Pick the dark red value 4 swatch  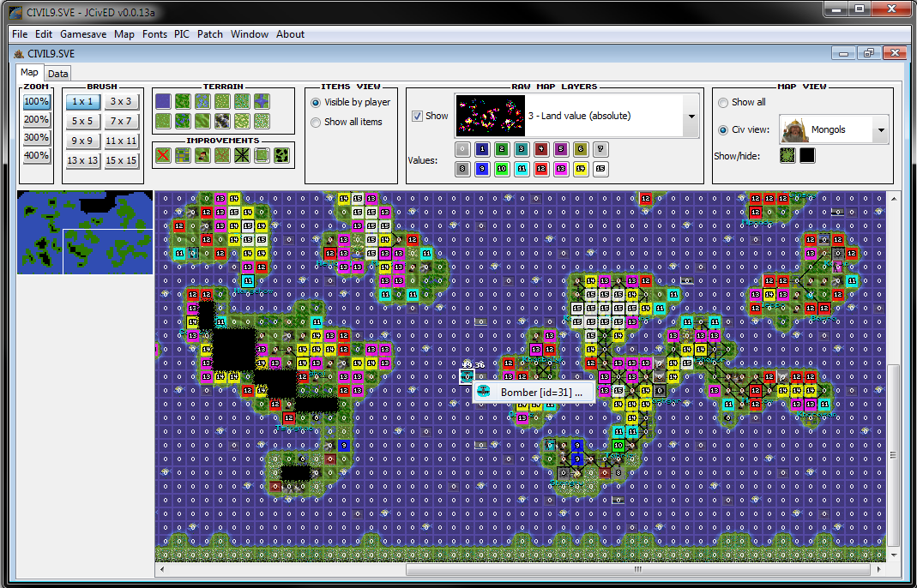click(541, 150)
